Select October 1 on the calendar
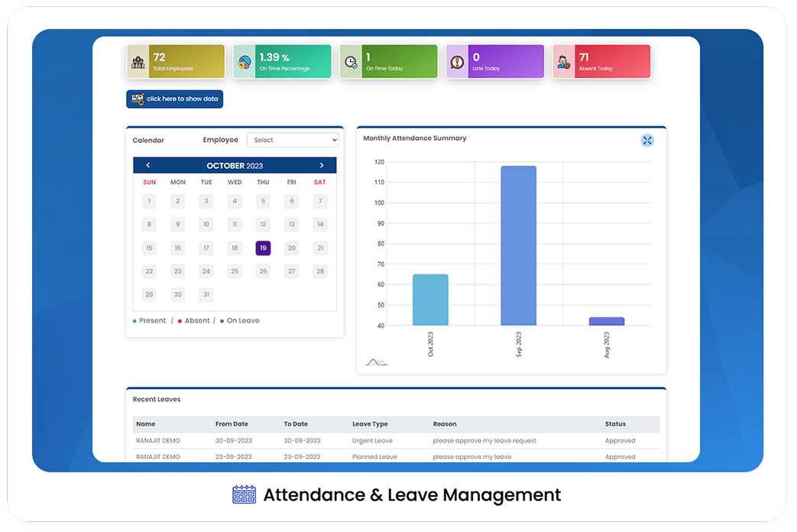This screenshot has height=532, width=797. pyautogui.click(x=149, y=201)
